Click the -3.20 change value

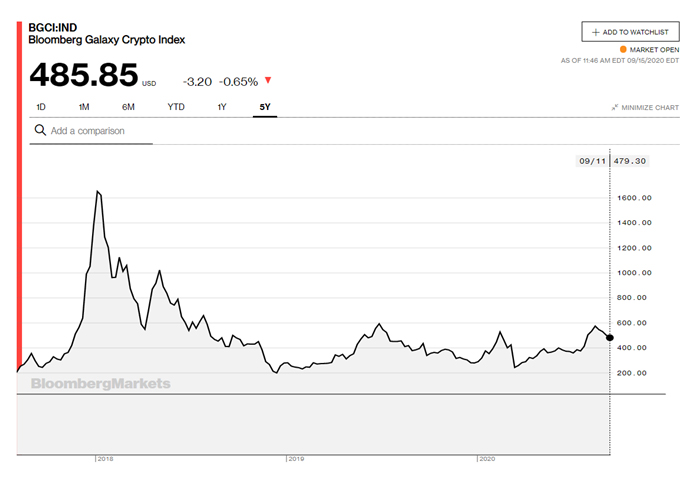pos(197,82)
